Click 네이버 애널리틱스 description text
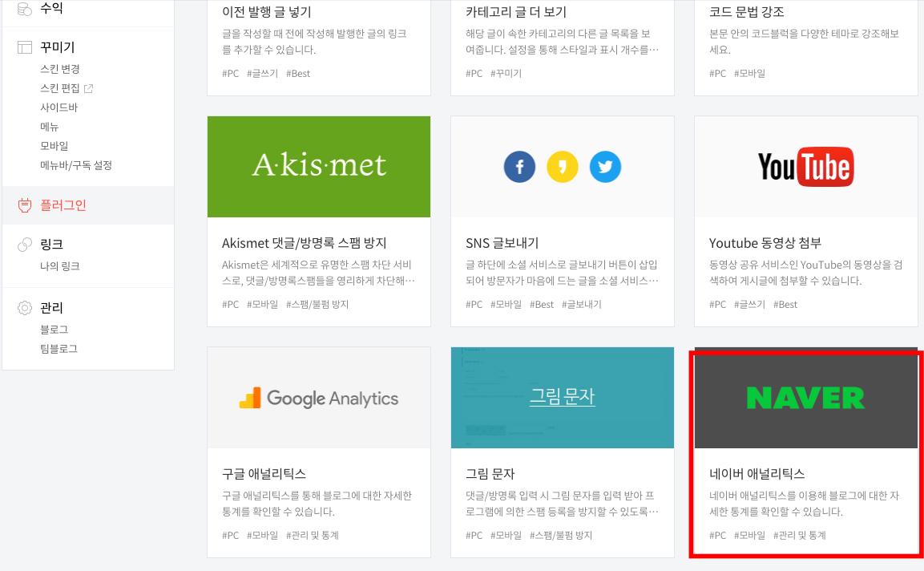The height and width of the screenshot is (571, 924). click(805, 504)
